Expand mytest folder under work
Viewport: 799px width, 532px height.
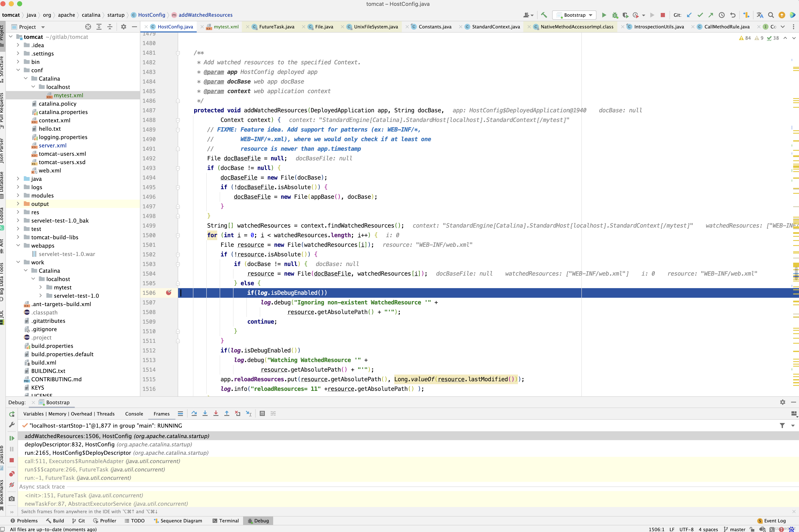click(41, 287)
